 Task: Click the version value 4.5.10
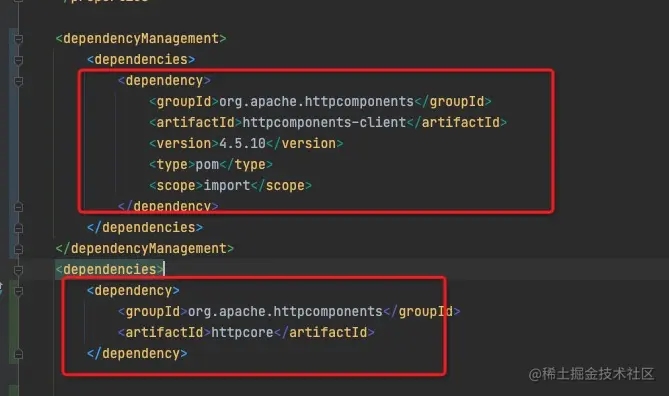[242, 143]
